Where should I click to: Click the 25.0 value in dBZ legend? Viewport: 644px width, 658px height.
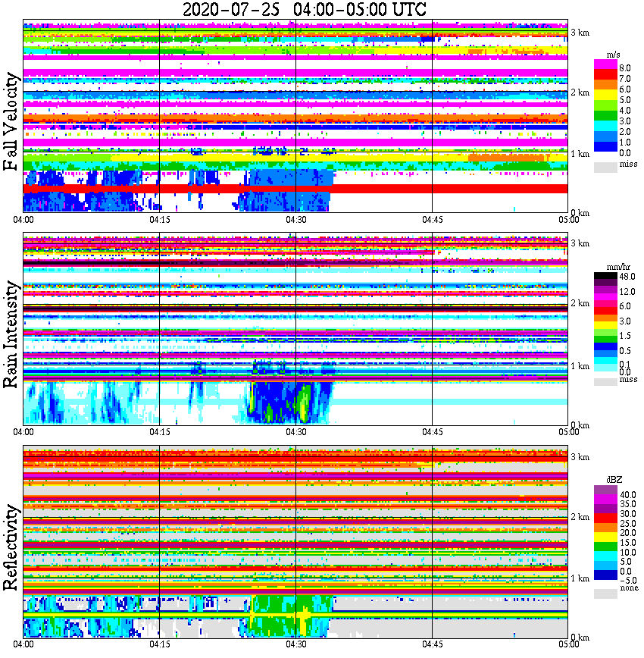627,524
